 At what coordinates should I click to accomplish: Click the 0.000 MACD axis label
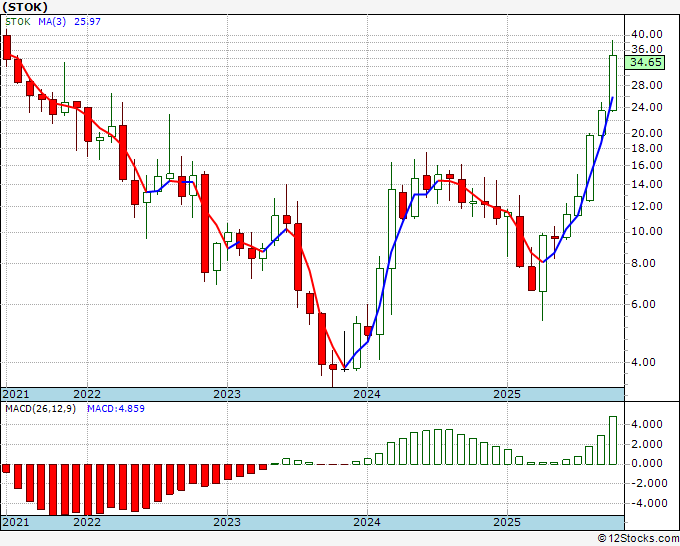647,464
